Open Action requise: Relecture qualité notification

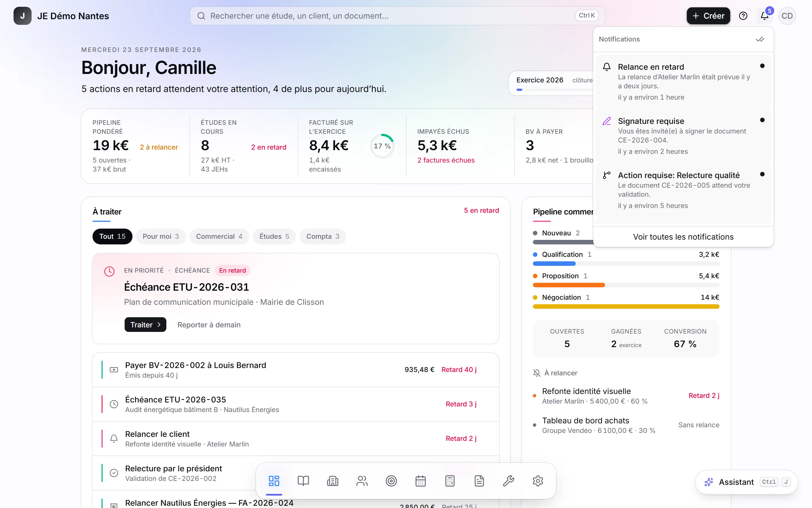[683, 190]
